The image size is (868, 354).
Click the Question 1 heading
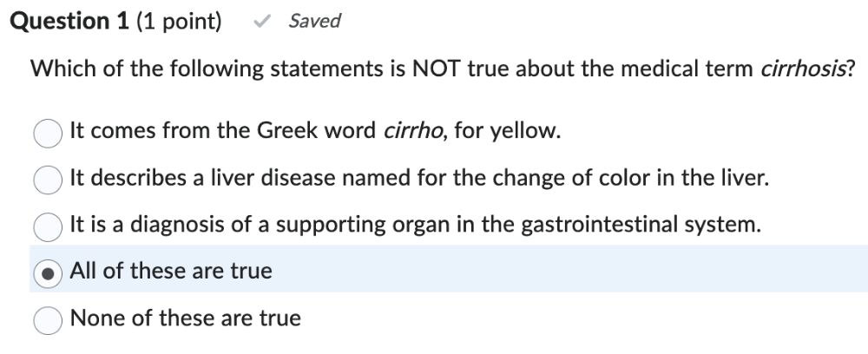coord(71,21)
